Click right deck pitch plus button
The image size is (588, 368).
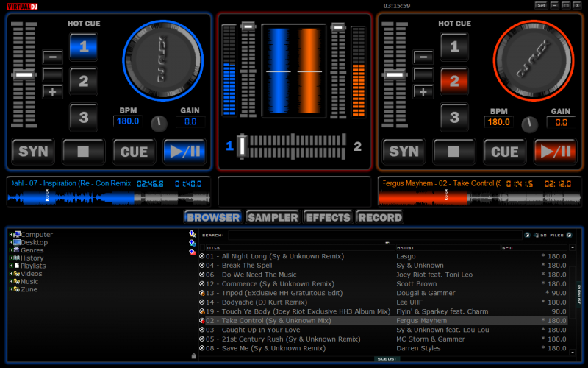(423, 91)
